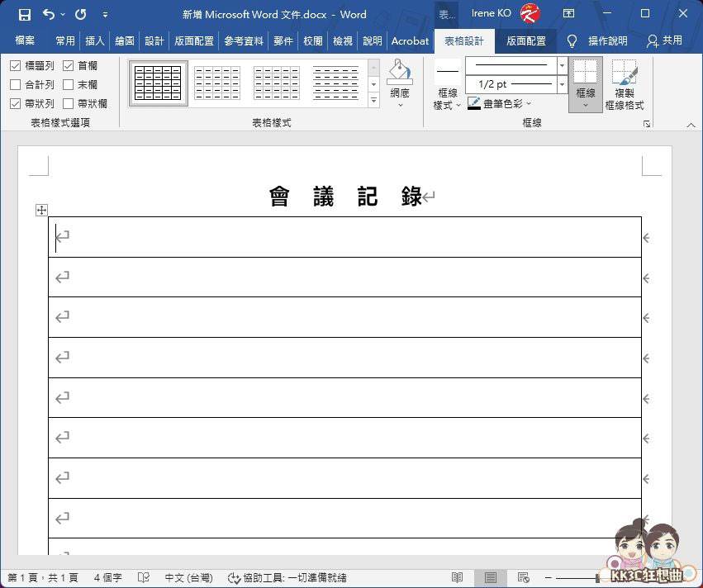Switch to the 版面配置 table layout tab
The height and width of the screenshot is (588, 703).
pos(525,40)
